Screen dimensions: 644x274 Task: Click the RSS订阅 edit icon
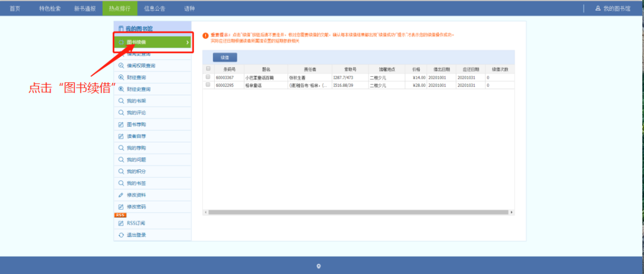(x=120, y=223)
